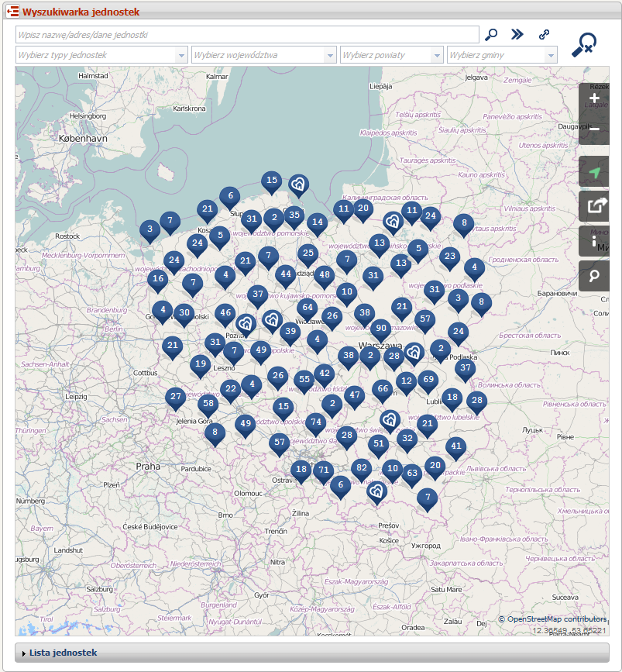This screenshot has height=672, width=622.
Task: Clear search with the magnifier-X icon
Action: pyautogui.click(x=583, y=46)
